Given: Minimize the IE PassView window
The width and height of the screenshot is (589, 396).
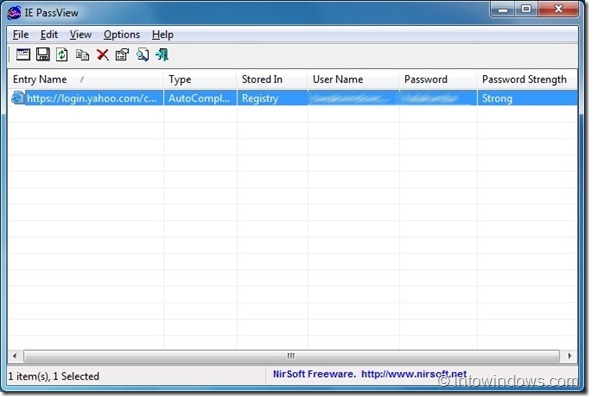Looking at the screenshot, I should tap(503, 9).
